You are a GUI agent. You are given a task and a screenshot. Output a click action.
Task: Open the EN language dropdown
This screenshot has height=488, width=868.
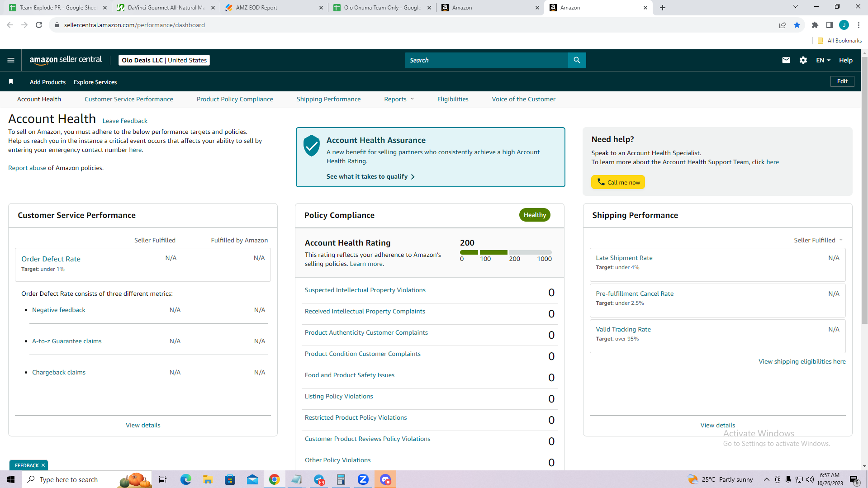(823, 60)
